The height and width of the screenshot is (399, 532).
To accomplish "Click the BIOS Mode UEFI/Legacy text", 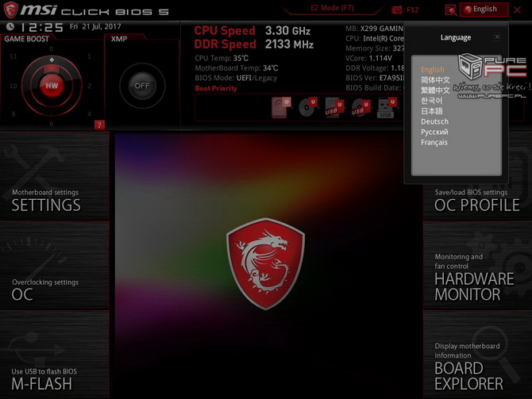I will point(236,78).
